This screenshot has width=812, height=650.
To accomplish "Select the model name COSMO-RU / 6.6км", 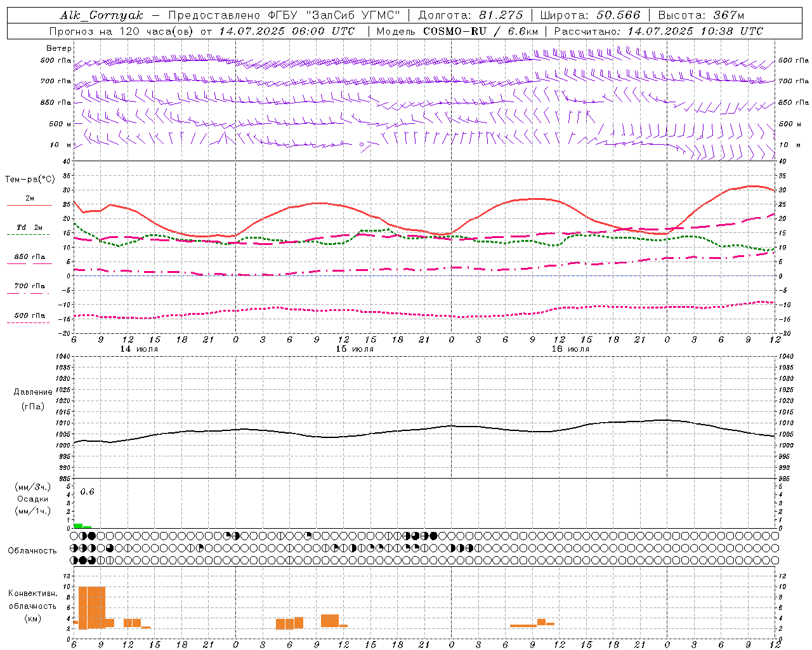I will [x=480, y=31].
